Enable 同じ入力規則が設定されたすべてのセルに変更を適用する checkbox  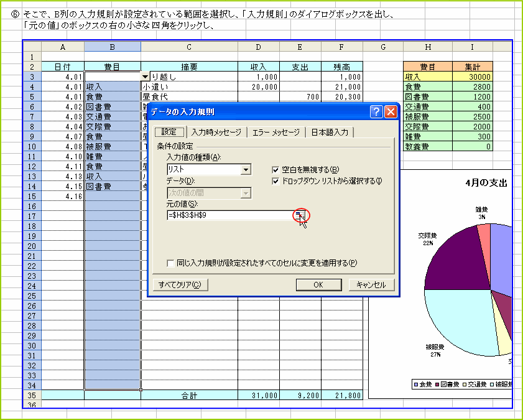click(x=170, y=264)
